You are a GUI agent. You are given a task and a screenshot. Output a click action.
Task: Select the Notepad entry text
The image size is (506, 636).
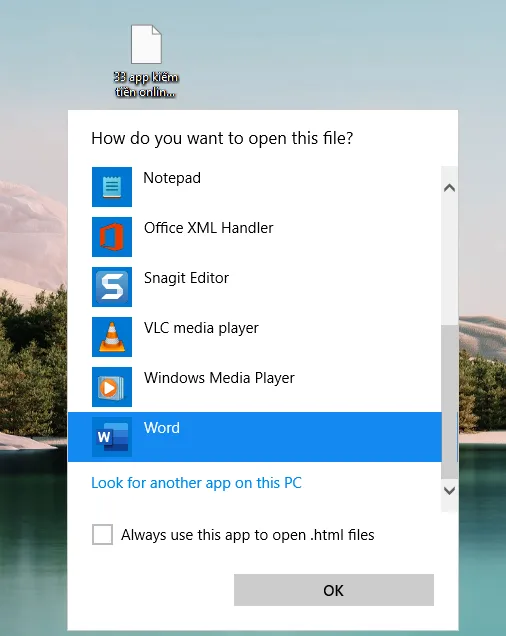coord(172,178)
